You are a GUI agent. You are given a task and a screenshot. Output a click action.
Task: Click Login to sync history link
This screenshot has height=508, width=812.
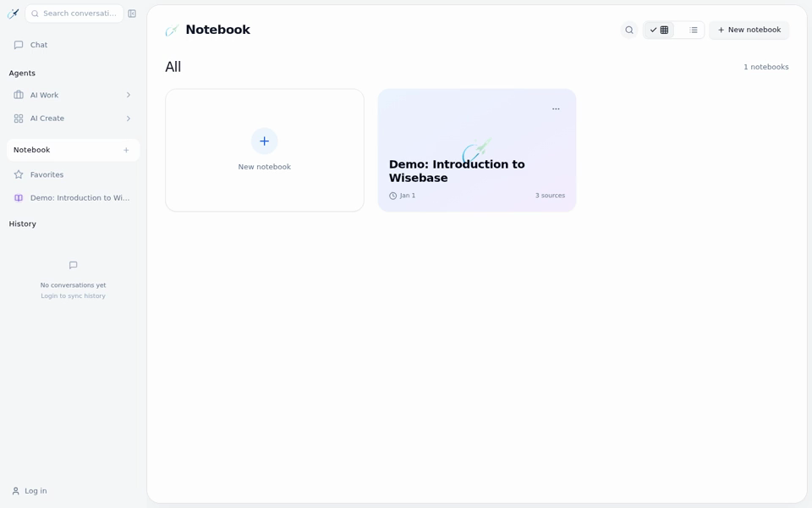click(73, 296)
